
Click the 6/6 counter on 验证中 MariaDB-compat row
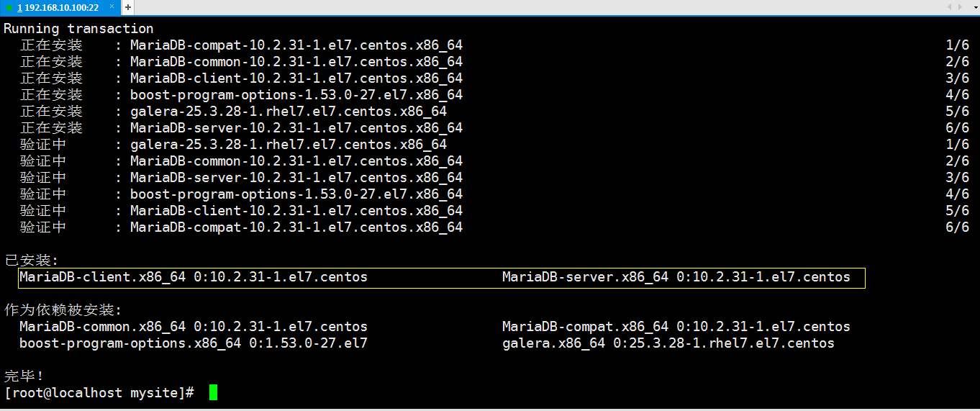pyautogui.click(x=958, y=227)
